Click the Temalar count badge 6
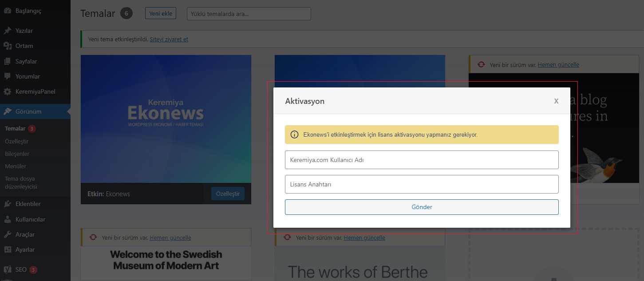 click(x=126, y=13)
